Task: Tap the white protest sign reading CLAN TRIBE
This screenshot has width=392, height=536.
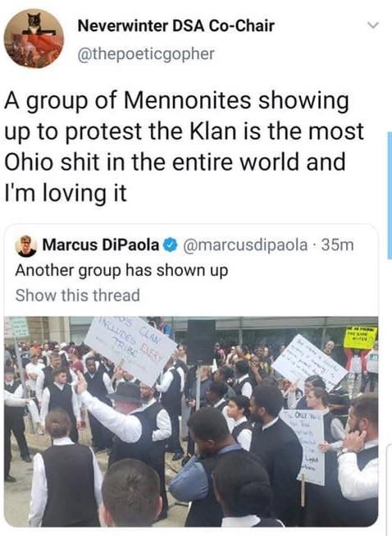Action: [x=130, y=350]
